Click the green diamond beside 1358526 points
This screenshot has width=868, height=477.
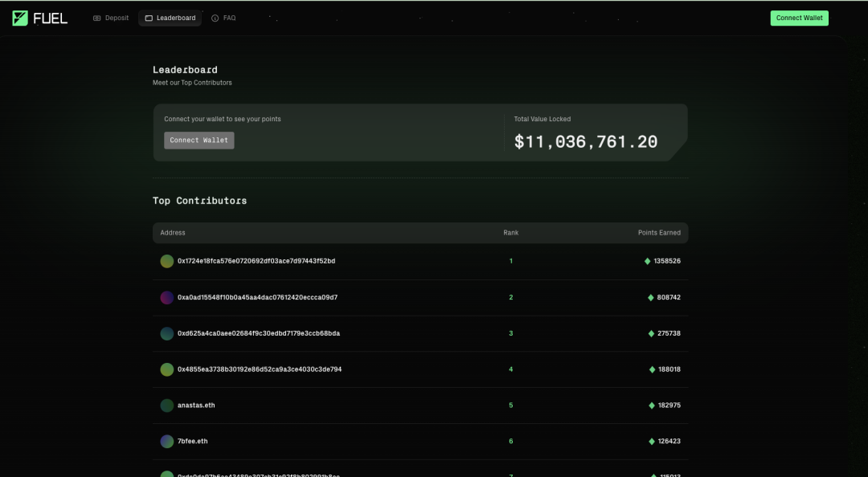648,261
